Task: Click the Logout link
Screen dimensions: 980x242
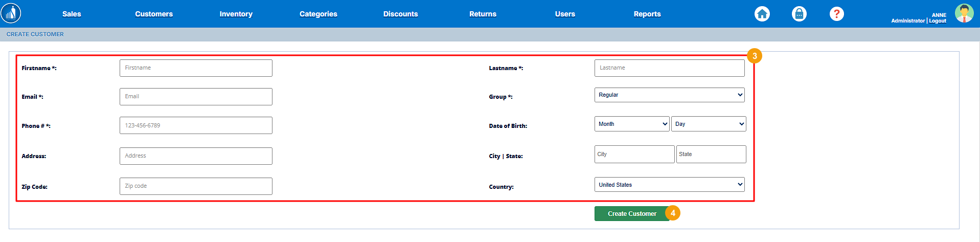Action: (938, 21)
